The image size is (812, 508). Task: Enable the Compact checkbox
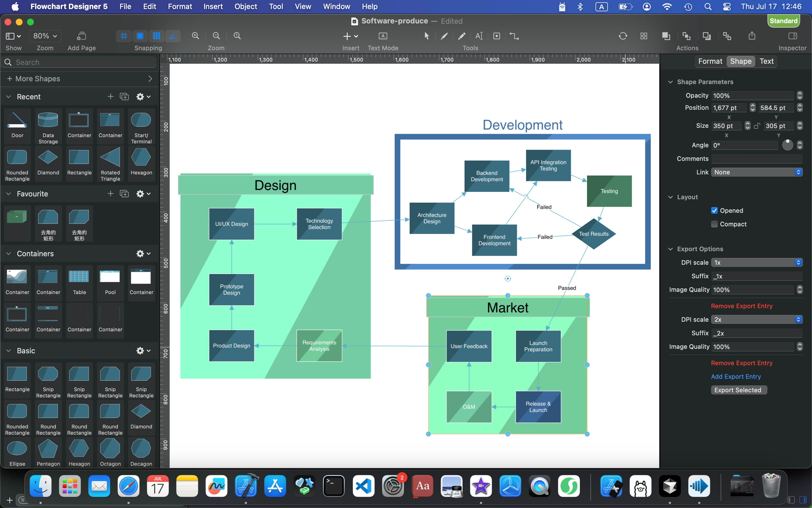[x=714, y=224]
